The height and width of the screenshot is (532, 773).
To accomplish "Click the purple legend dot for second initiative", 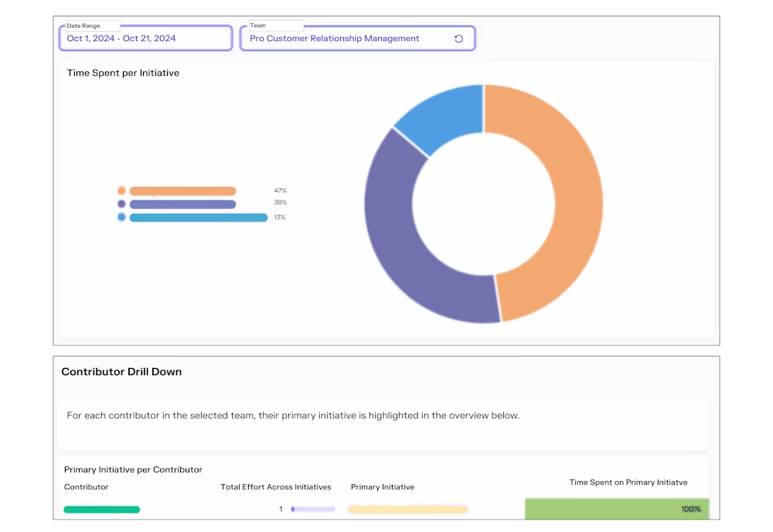I will 121,203.
